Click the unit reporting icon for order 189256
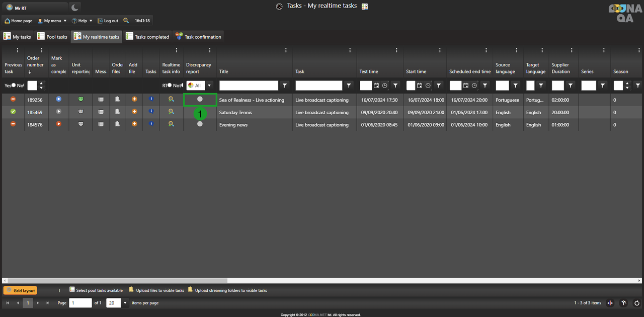644x317 pixels. tap(81, 100)
